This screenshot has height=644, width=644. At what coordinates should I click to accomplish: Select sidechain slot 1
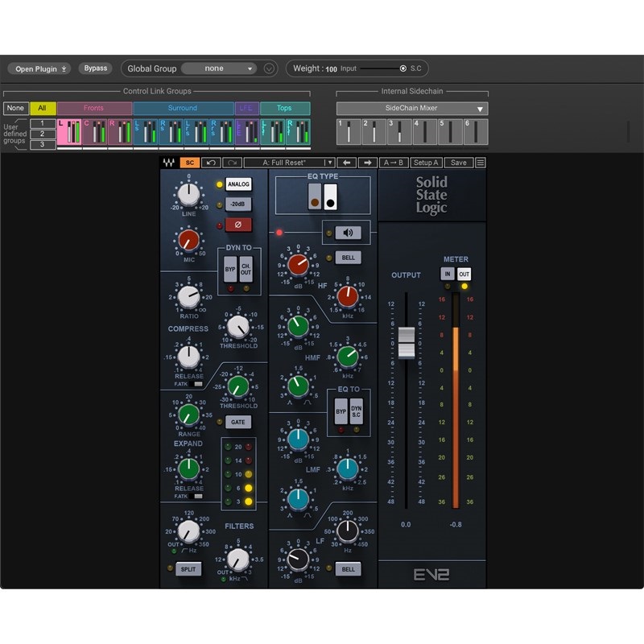(x=349, y=132)
